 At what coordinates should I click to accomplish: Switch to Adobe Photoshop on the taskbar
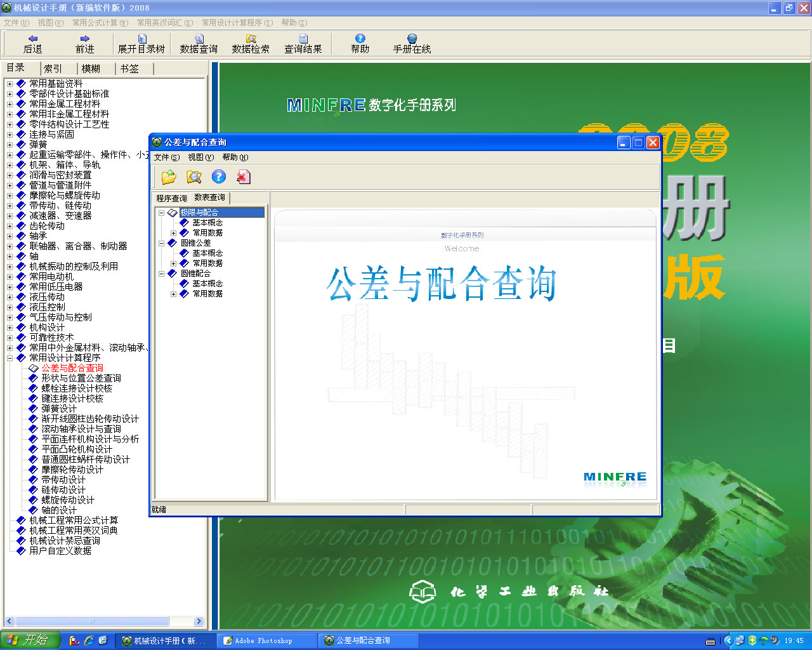click(x=266, y=641)
